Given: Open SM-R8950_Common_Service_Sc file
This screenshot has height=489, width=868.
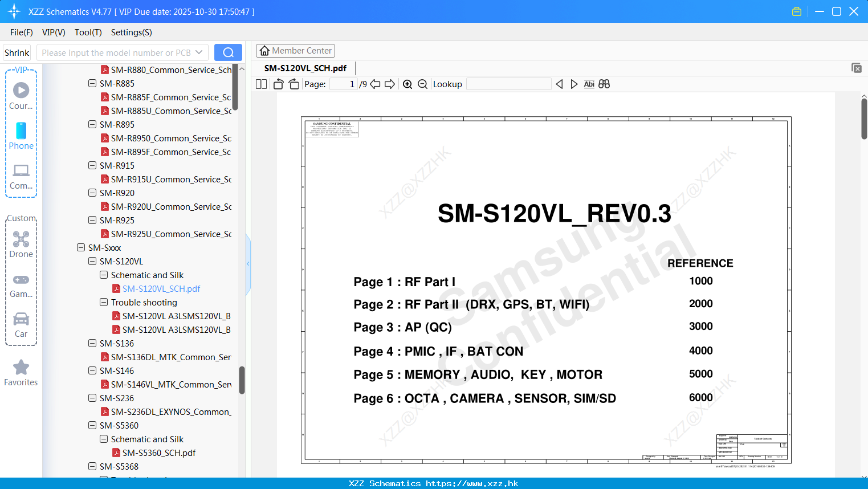Looking at the screenshot, I should (x=171, y=138).
